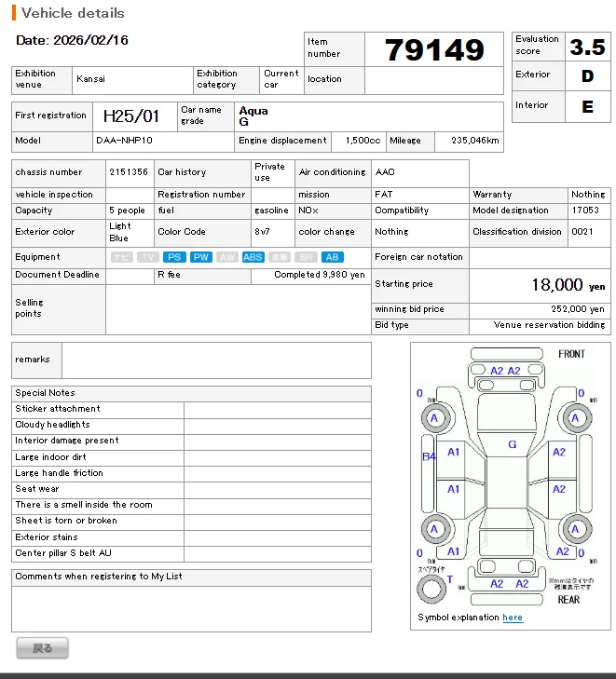
Task: Click the 'Interior damage present' note
Action: point(67,441)
